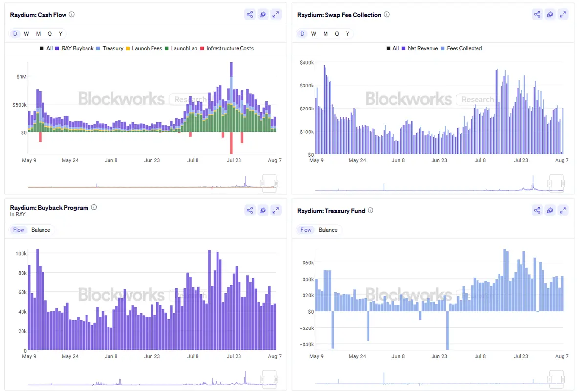Grab Cash Flow range slider left handle
The width and height of the screenshot is (586, 392).
pyautogui.click(x=262, y=183)
